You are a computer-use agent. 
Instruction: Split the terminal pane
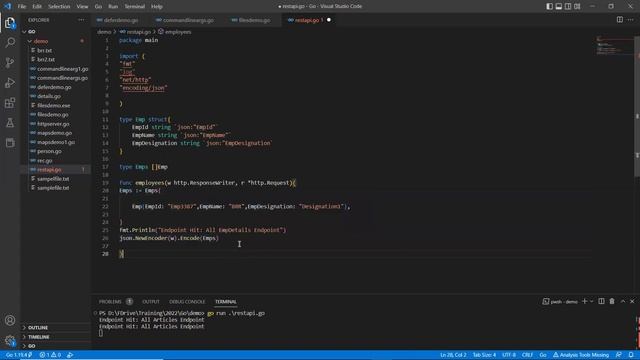(601, 301)
